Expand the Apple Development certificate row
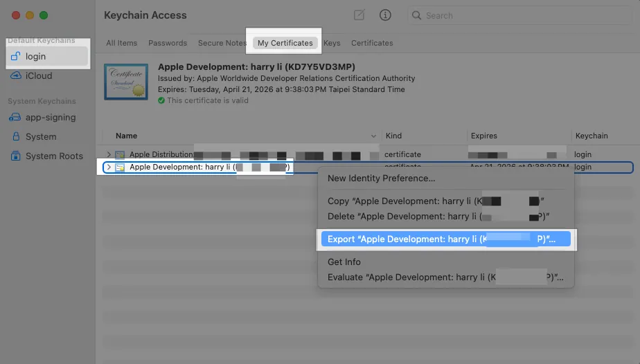Screen dimensions: 640x364 point(109,167)
